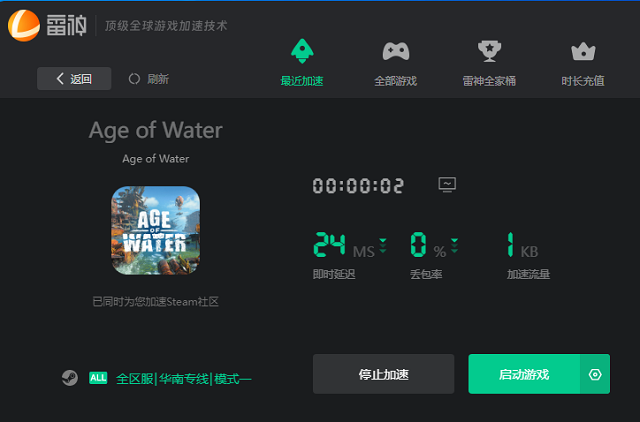Click the Steam platform icon

[x=70, y=378]
